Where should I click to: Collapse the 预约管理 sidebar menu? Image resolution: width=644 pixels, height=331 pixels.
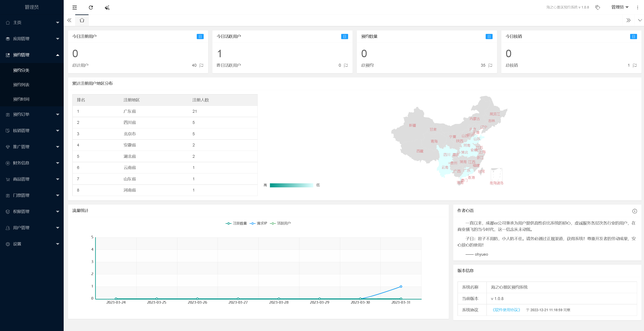click(32, 55)
